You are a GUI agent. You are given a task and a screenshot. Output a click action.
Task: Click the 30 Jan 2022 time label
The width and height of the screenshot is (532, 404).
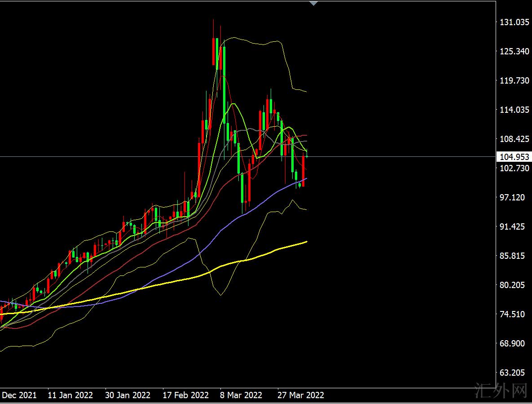tap(128, 395)
